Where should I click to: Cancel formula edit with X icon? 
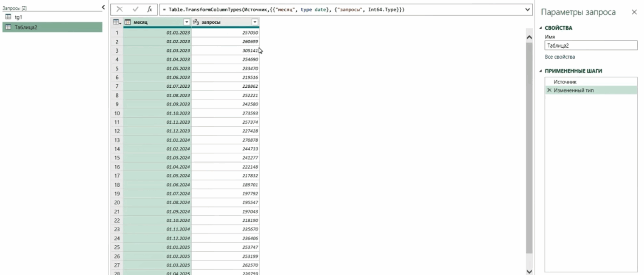pos(120,9)
